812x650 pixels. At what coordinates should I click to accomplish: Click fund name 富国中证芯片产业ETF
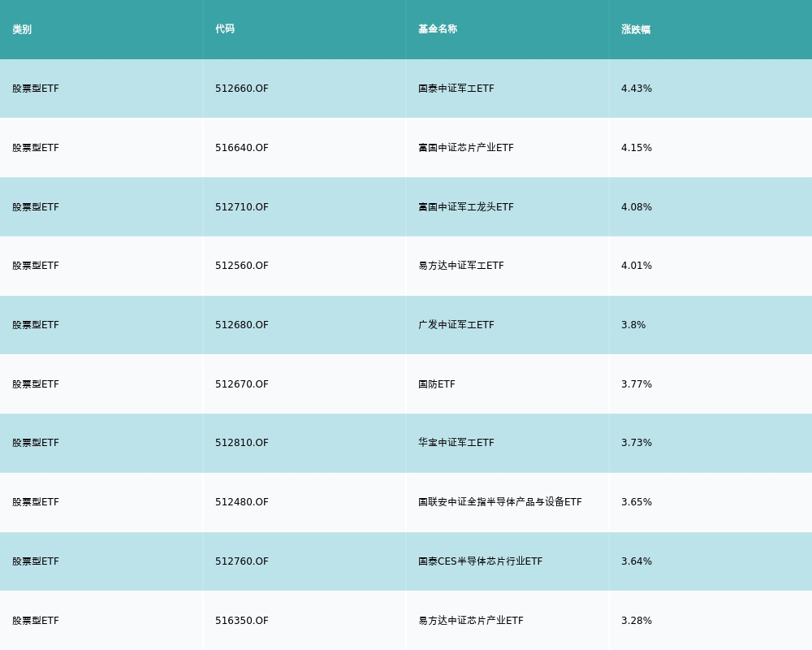pos(466,148)
